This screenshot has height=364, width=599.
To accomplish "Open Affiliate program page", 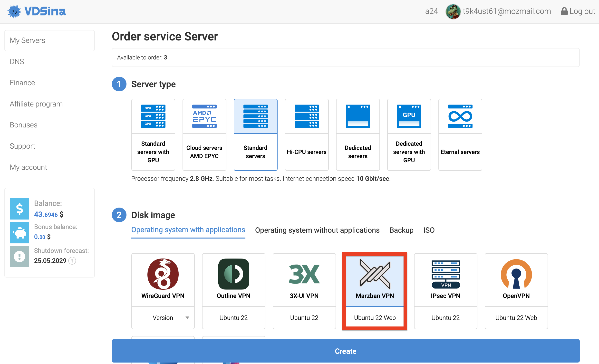I will (36, 104).
